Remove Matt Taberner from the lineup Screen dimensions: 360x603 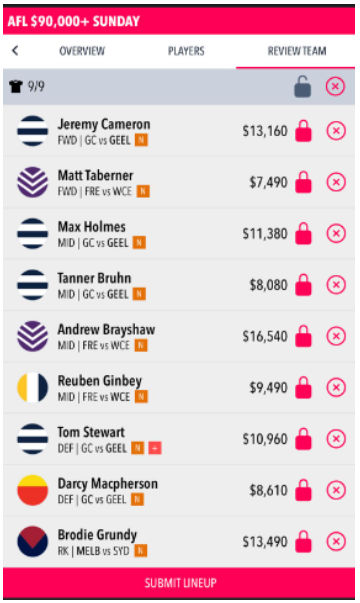click(x=336, y=182)
